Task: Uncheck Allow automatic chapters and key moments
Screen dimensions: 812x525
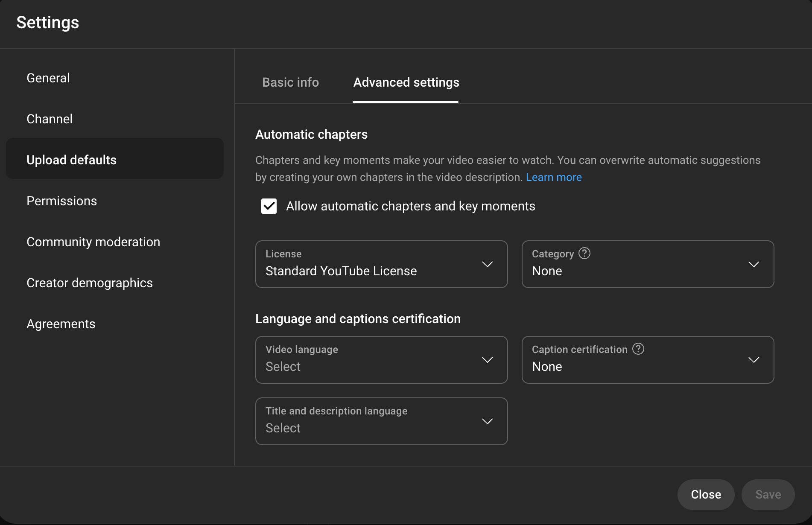Action: coord(269,206)
